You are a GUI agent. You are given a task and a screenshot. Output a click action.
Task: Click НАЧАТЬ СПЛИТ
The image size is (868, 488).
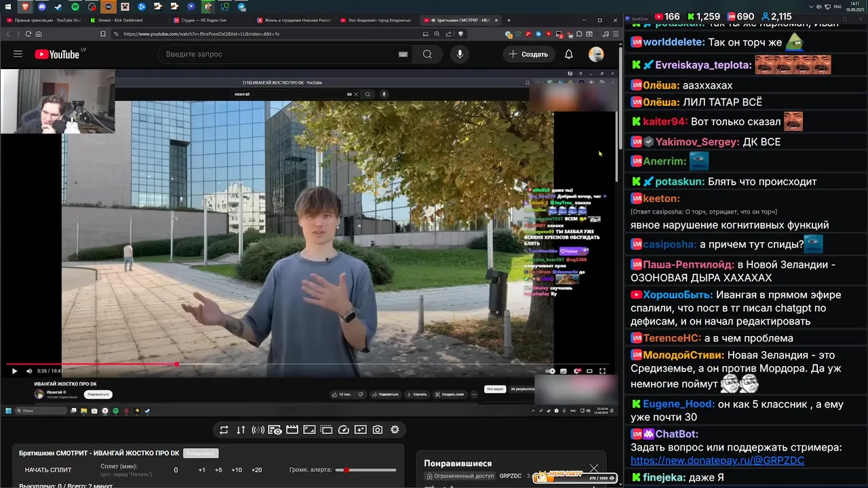click(48, 470)
